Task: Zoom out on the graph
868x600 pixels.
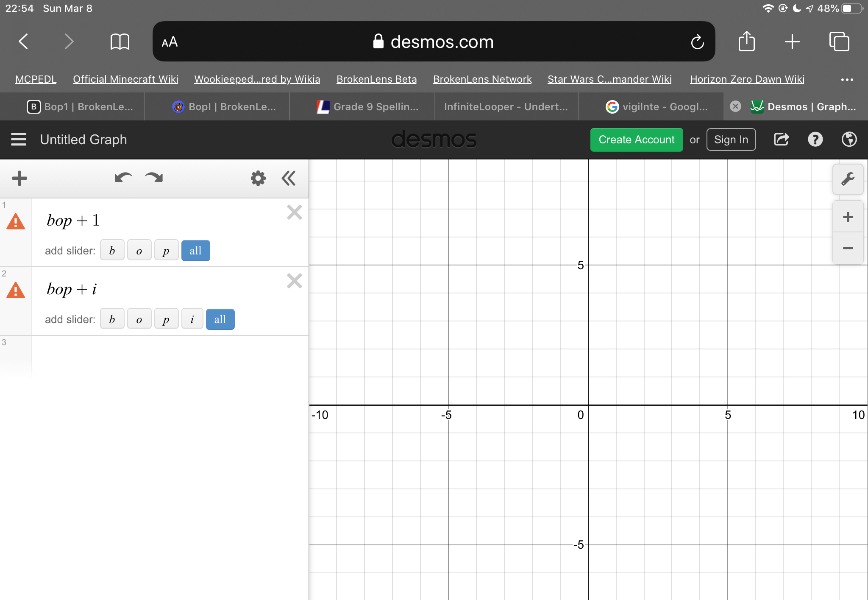Action: click(x=848, y=248)
